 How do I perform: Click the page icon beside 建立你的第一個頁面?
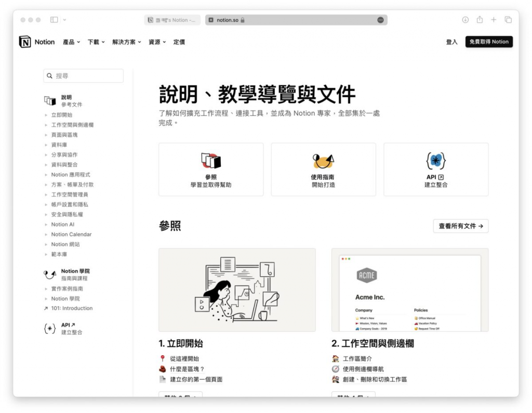coord(163,379)
